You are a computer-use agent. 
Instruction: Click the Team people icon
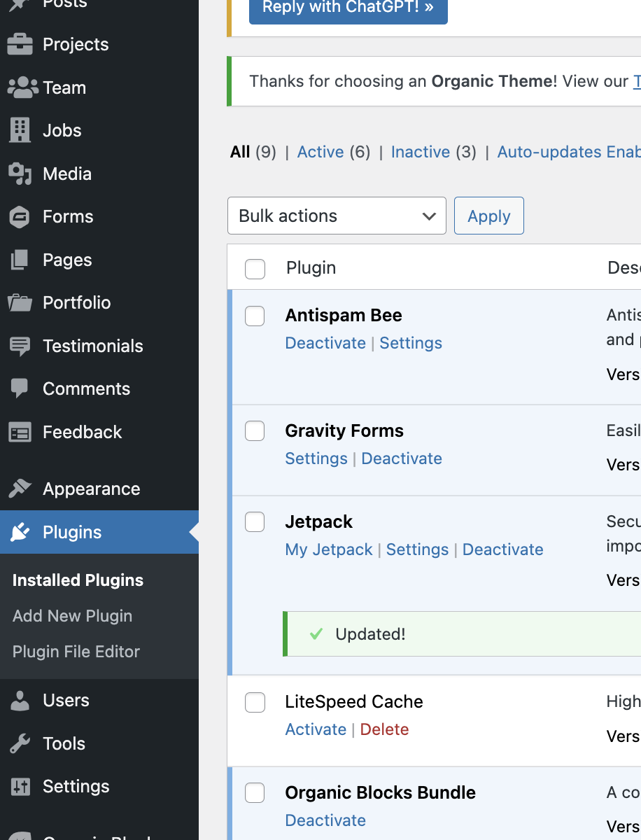pyautogui.click(x=22, y=87)
